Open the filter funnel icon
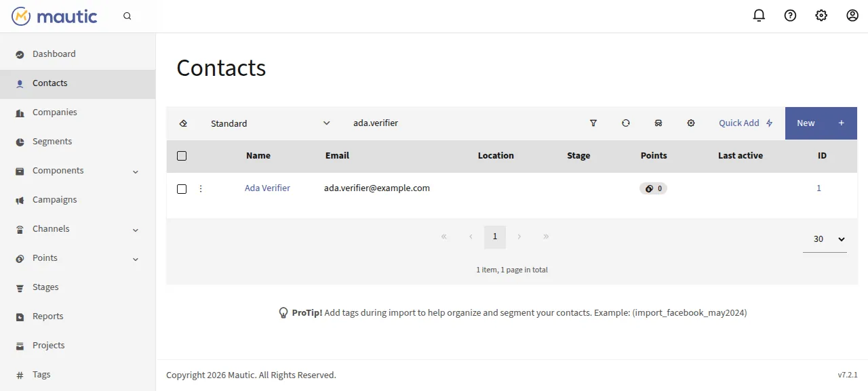The width and height of the screenshot is (868, 391). 593,123
